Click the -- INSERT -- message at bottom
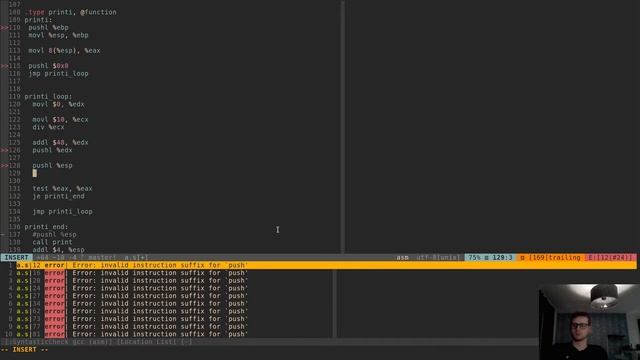This screenshot has height=360, width=640. pos(24,350)
